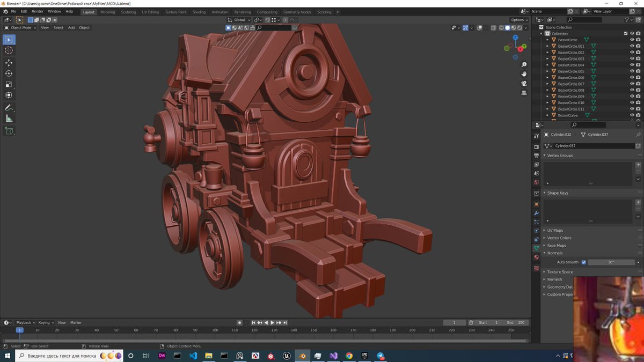This screenshot has width=644, height=362.
Task: Open the Object Mode dropdown
Action: [20, 27]
